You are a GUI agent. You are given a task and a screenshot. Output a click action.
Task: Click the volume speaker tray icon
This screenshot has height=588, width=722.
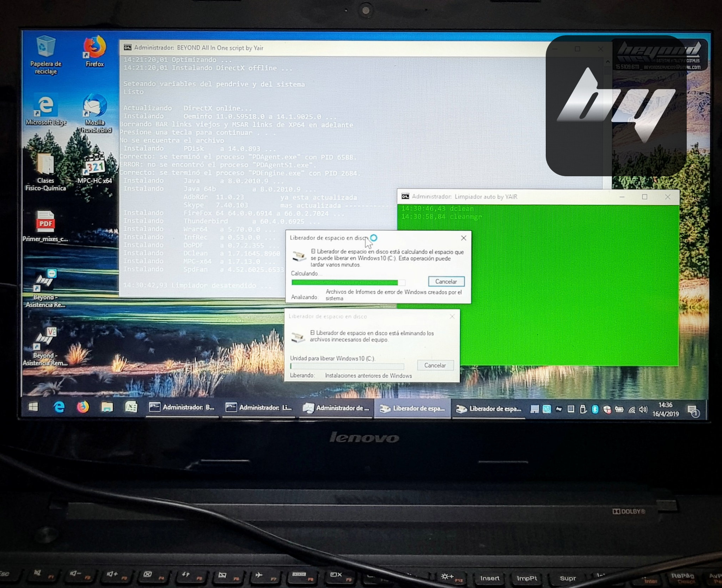643,409
